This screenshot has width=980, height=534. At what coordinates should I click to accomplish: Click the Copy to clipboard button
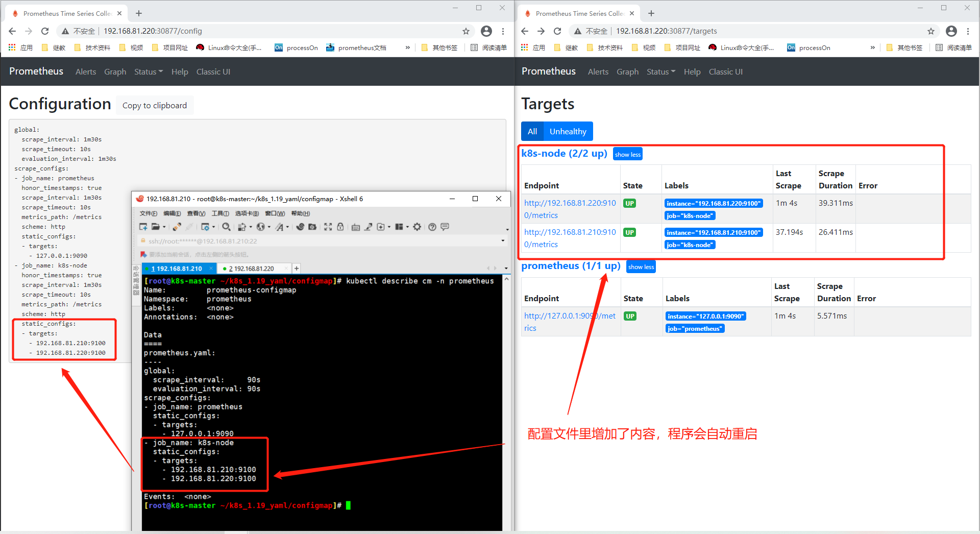(154, 105)
